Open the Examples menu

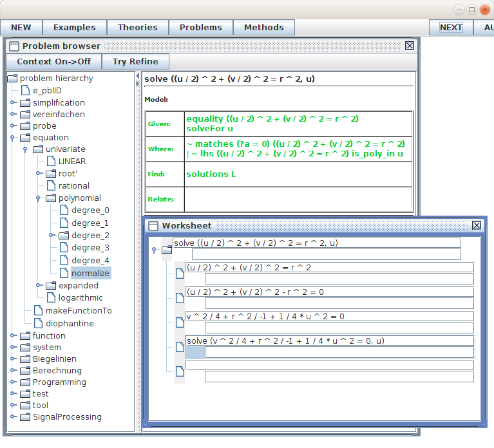click(x=75, y=28)
